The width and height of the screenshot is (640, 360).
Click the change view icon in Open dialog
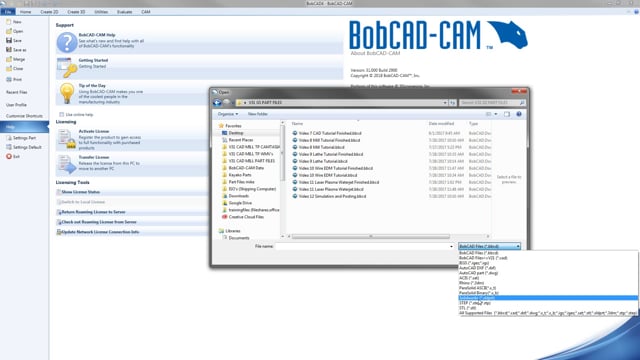pos(489,114)
